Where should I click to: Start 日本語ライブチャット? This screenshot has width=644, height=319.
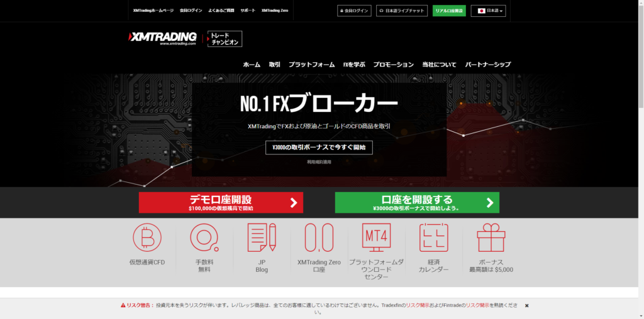(402, 11)
